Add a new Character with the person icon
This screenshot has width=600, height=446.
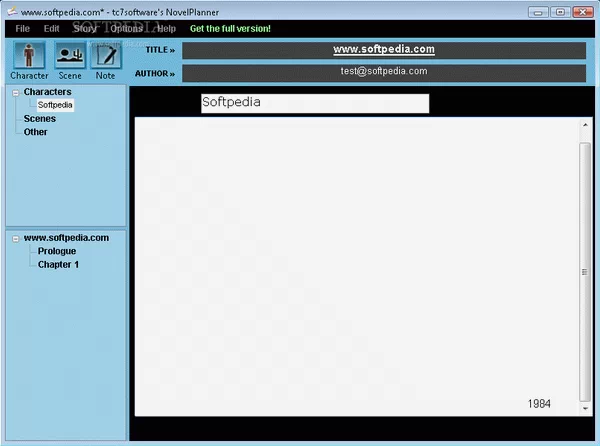pos(29,55)
